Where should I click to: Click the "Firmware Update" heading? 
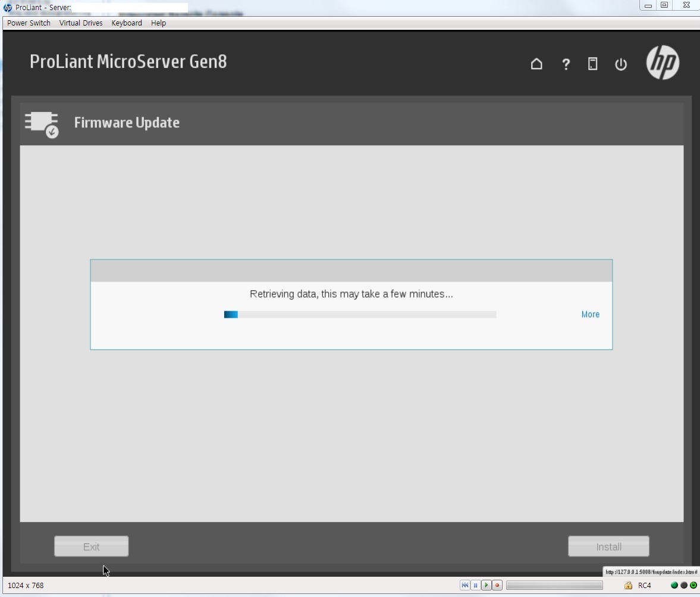127,123
